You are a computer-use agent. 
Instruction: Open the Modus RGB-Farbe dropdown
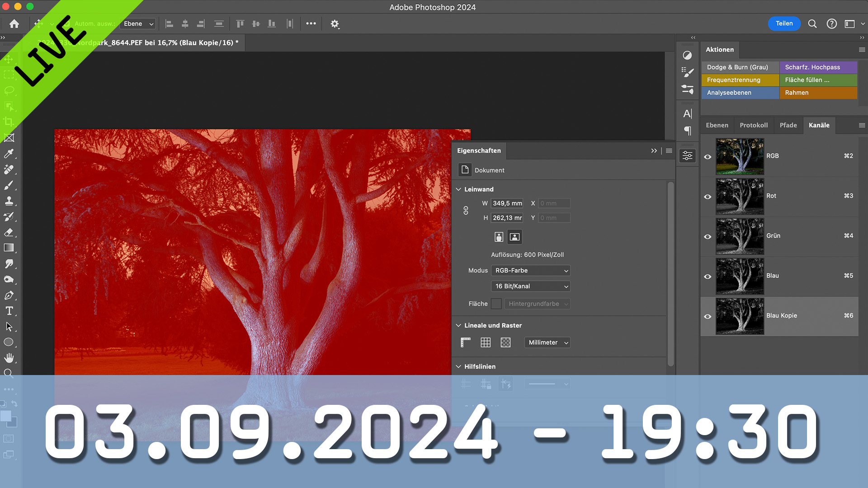click(530, 270)
